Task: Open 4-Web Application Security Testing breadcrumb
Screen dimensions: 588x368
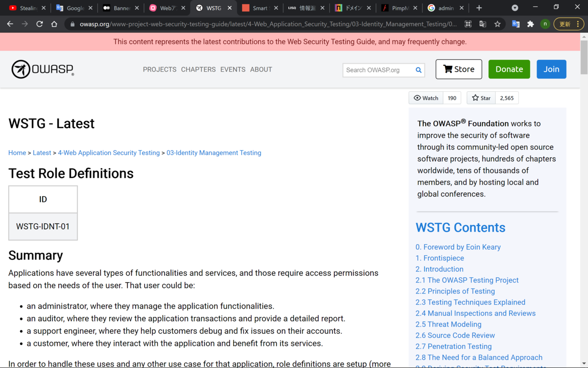Action: tap(109, 153)
